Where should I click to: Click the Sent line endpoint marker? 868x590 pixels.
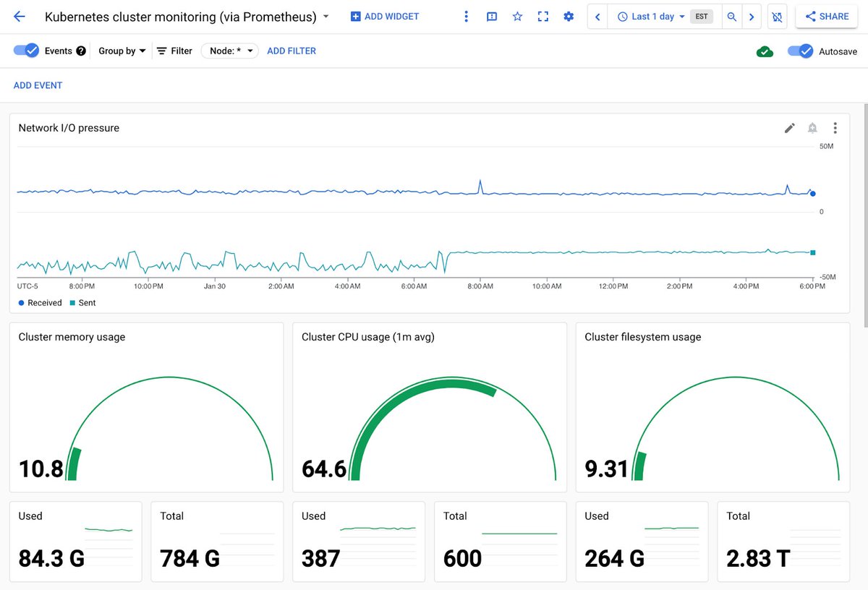[813, 252]
